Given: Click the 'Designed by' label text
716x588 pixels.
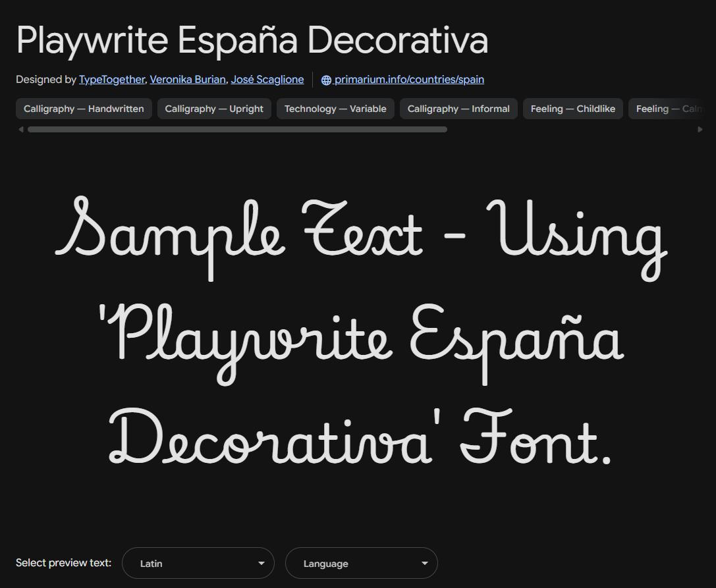Looking at the screenshot, I should click(45, 80).
